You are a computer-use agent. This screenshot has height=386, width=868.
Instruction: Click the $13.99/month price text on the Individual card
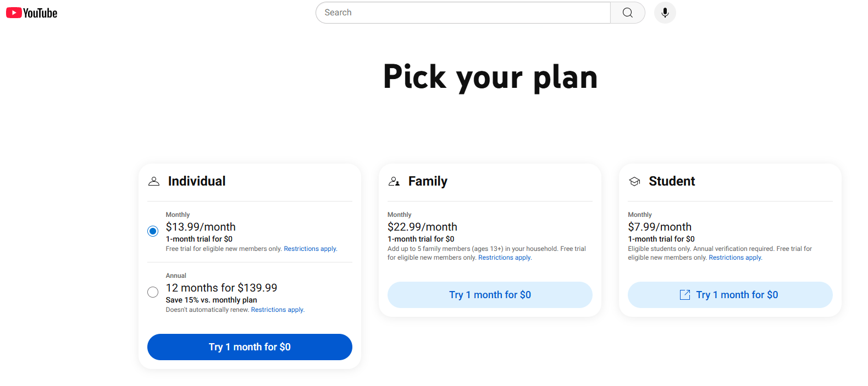click(201, 226)
